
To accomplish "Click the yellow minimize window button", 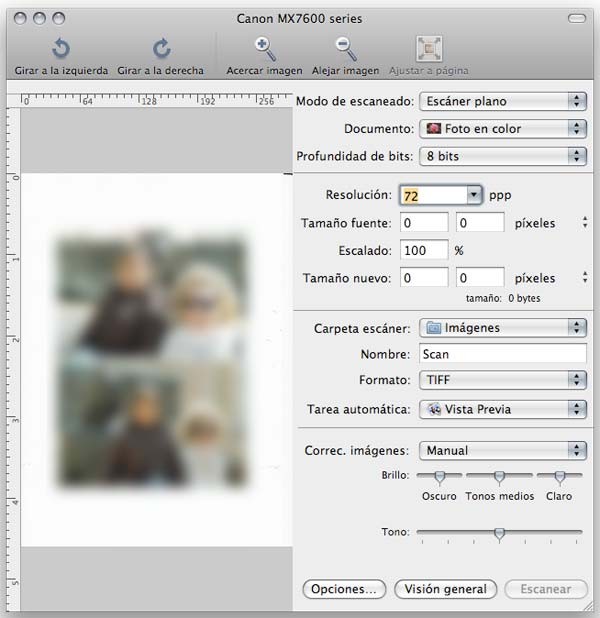I will pyautogui.click(x=39, y=18).
